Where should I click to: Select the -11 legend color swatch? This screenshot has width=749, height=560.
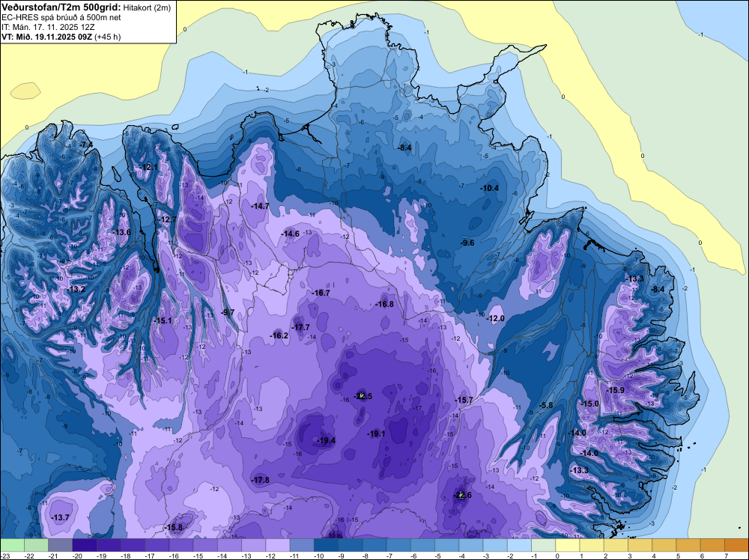coord(302,545)
